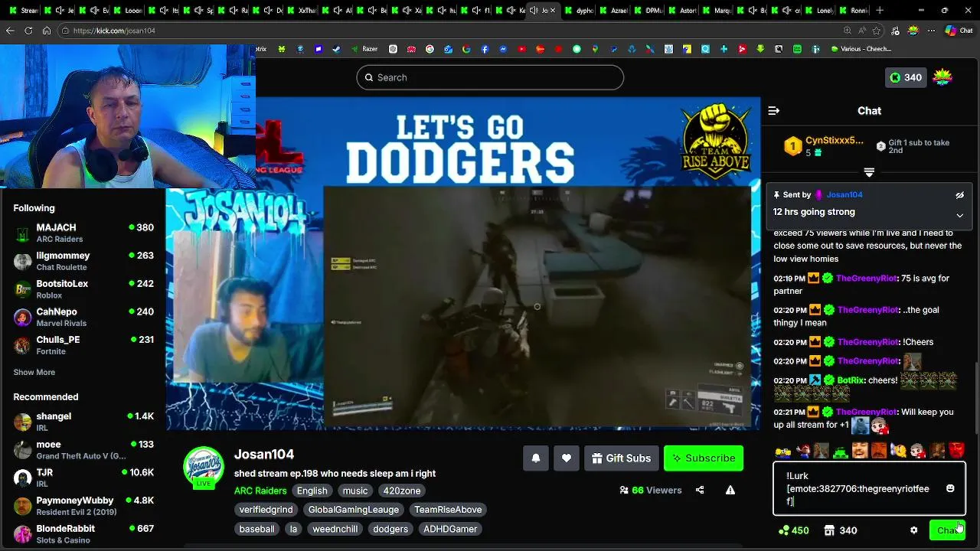This screenshot has height=551, width=980.
Task: Open the BootsitoLex channel in Following
Action: pos(83,289)
